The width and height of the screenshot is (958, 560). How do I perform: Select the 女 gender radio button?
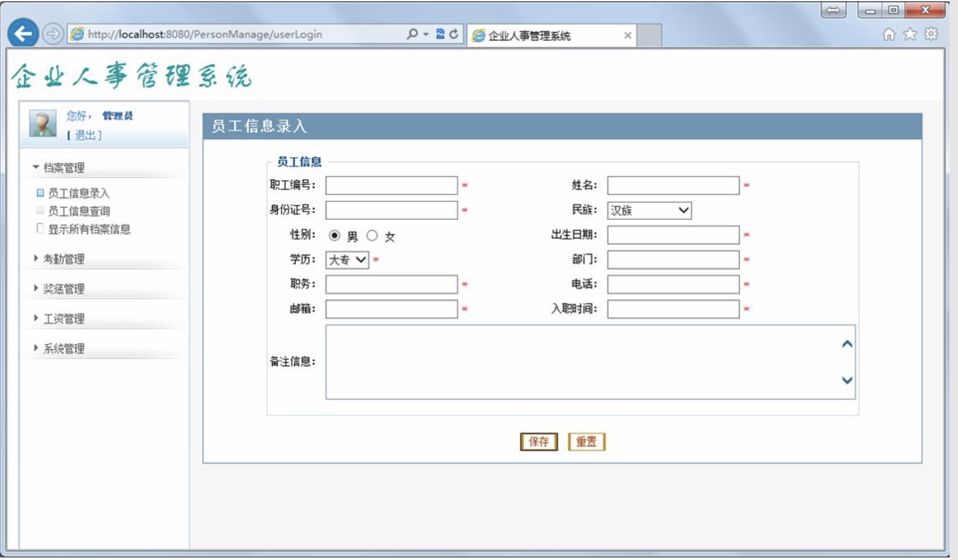(372, 235)
